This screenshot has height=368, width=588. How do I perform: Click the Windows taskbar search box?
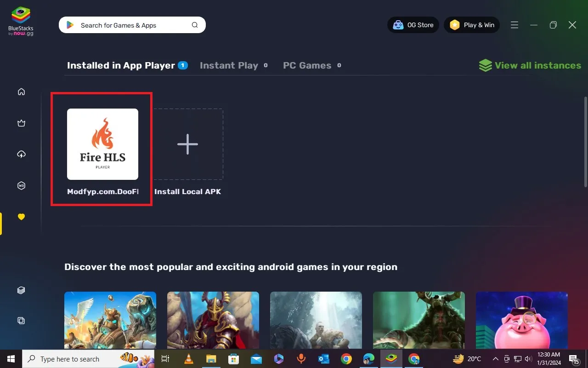(x=89, y=359)
